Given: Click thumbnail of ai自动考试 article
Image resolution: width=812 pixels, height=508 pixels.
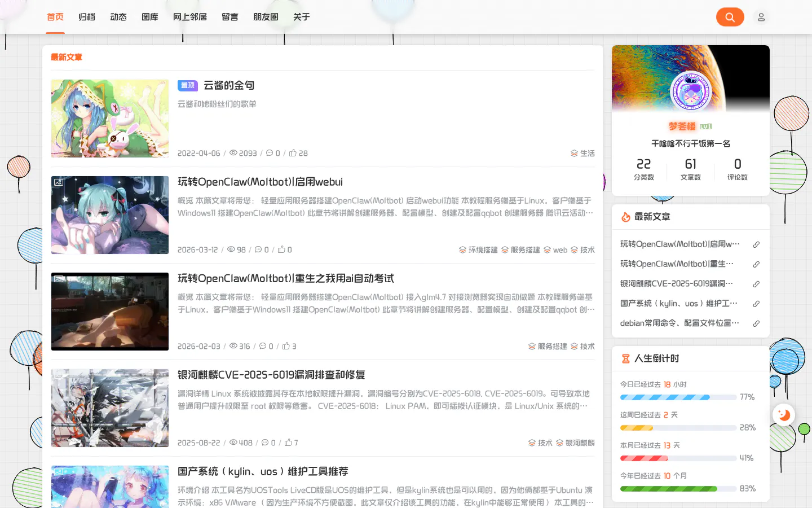Looking at the screenshot, I should (110, 312).
